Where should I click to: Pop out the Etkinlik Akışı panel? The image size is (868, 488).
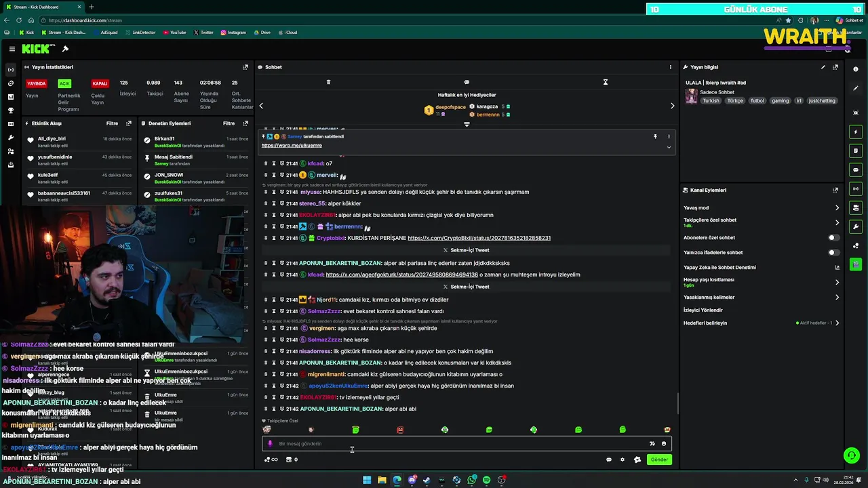pyautogui.click(x=129, y=123)
